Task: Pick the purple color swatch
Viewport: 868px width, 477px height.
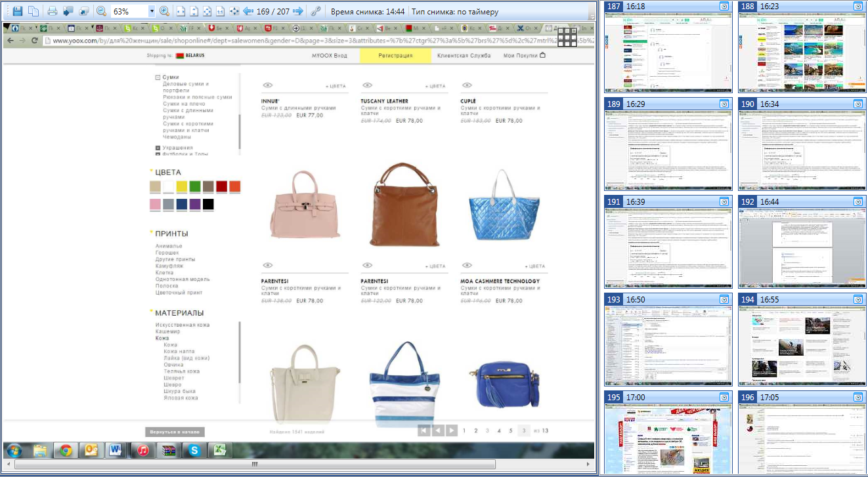Action: [x=195, y=204]
